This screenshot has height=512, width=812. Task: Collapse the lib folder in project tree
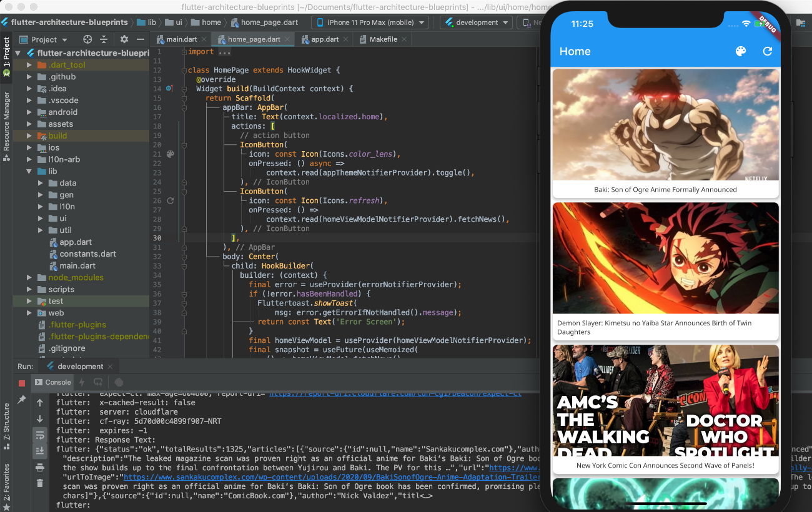29,171
